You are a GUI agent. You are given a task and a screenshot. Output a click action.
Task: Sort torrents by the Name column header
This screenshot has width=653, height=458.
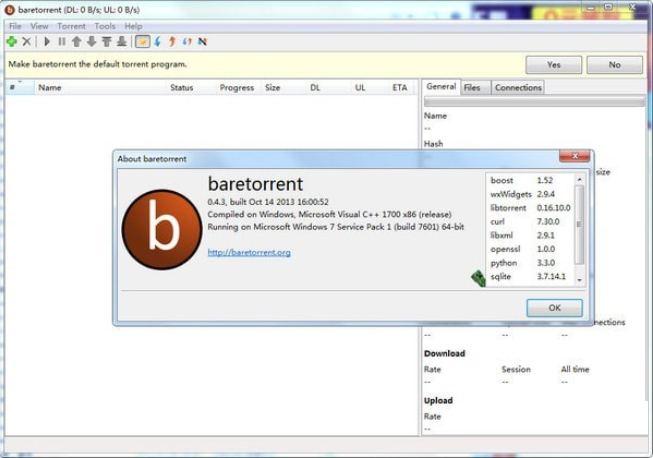pyautogui.click(x=50, y=88)
